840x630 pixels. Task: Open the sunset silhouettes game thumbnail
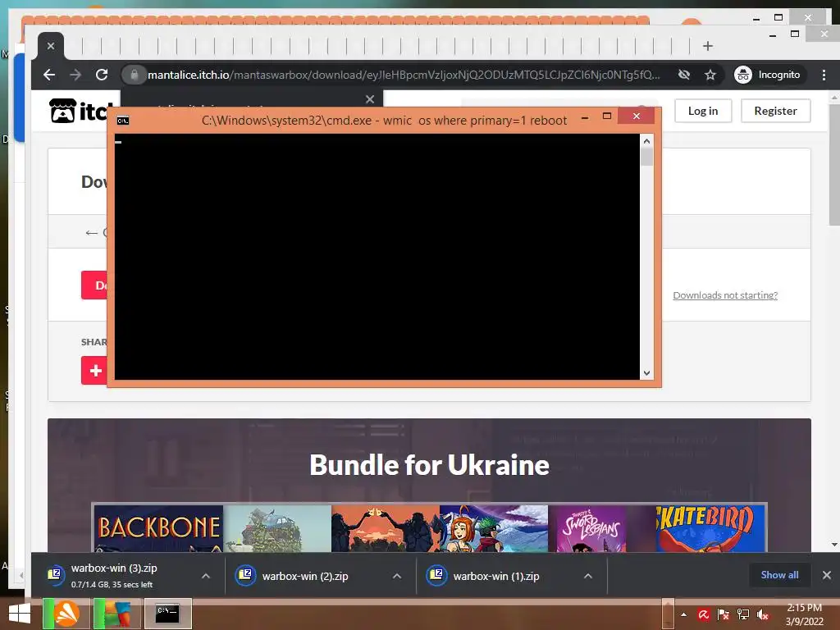[386, 529]
